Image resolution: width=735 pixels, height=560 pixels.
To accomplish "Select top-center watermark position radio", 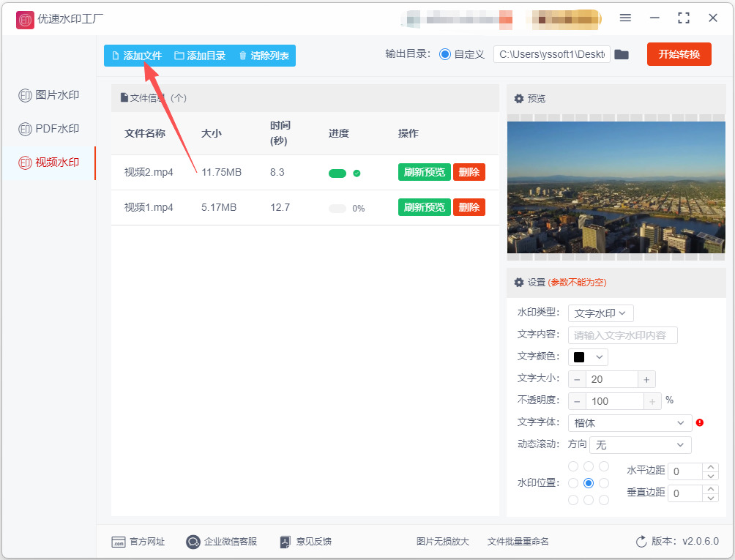I will click(589, 466).
